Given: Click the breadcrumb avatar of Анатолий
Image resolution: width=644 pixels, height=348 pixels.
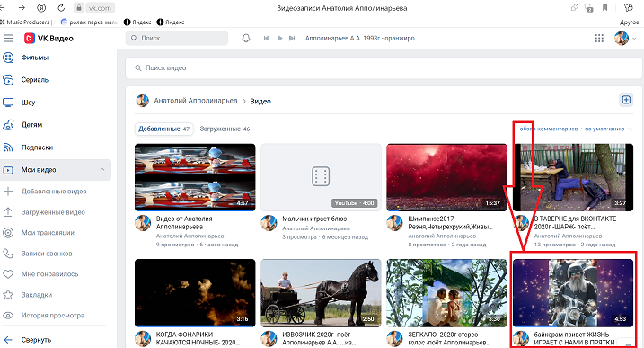Looking at the screenshot, I should coord(143,101).
